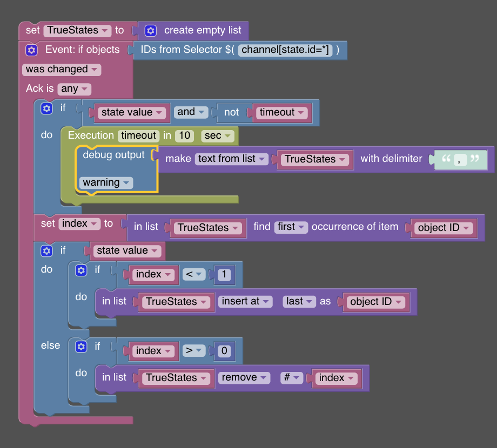Open the 'sec' time unit dropdown

tap(217, 136)
